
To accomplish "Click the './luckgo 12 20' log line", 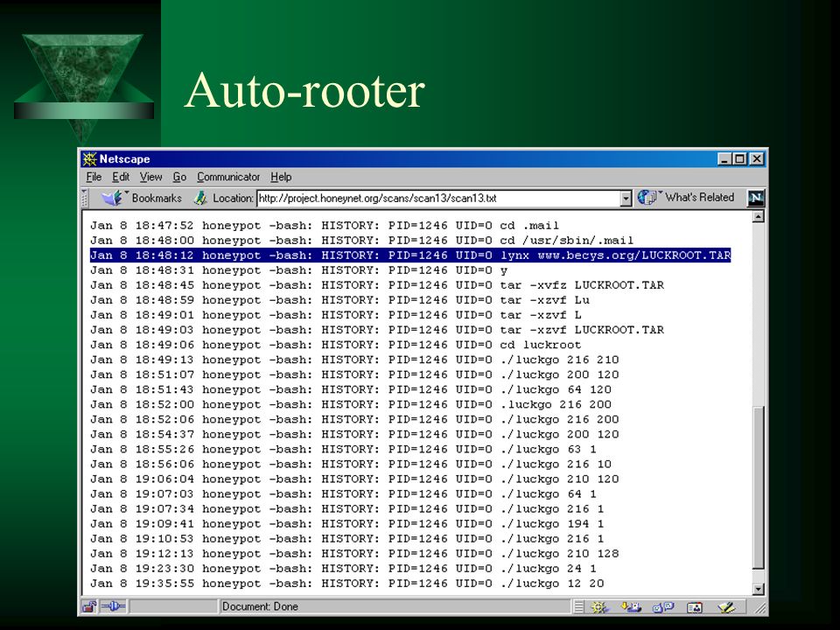I will point(347,584).
